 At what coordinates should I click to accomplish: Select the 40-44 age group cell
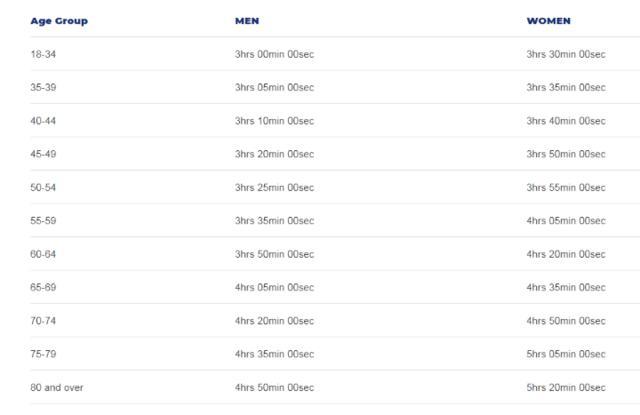pyautogui.click(x=43, y=121)
